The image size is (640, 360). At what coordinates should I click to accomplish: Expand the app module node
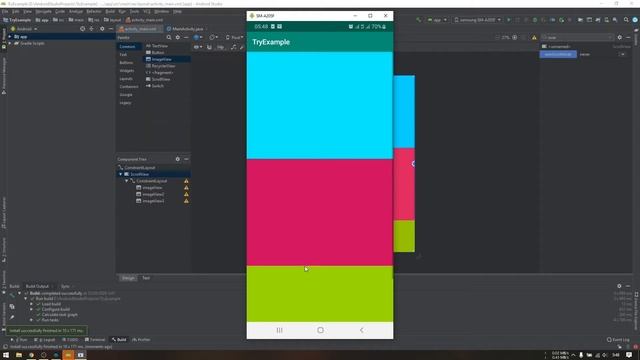10,37
